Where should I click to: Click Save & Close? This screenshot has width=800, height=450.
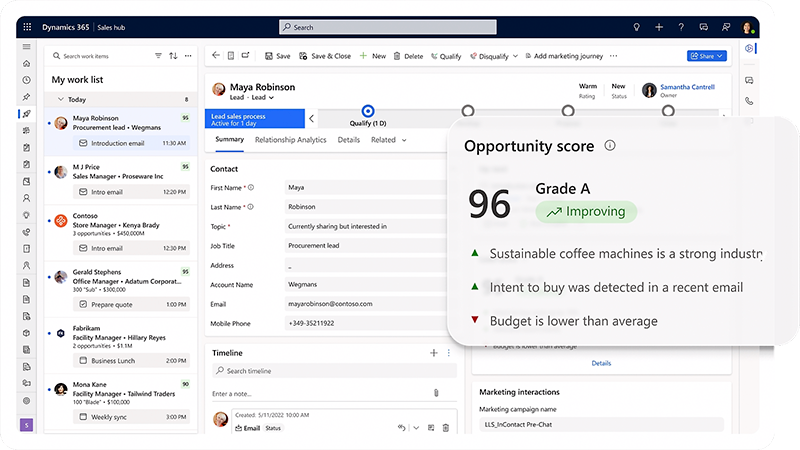coord(325,56)
